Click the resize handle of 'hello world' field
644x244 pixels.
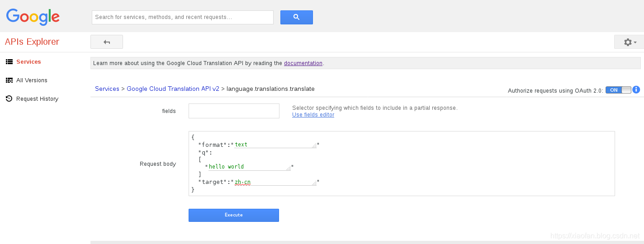(289, 168)
